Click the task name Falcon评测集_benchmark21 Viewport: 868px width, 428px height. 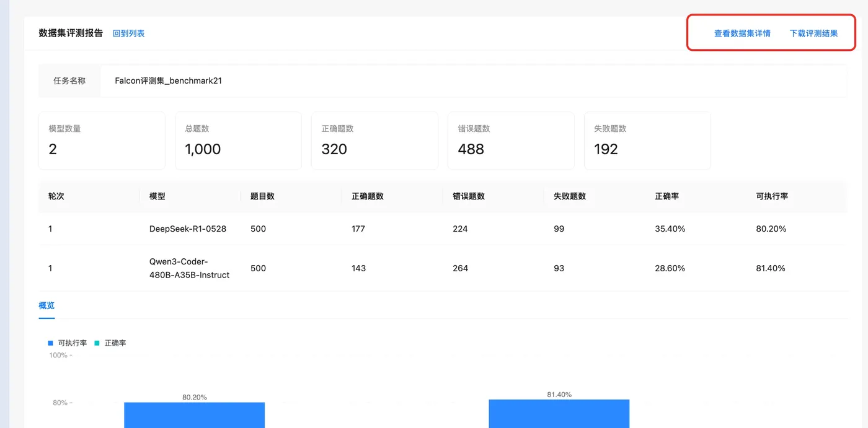pos(169,81)
